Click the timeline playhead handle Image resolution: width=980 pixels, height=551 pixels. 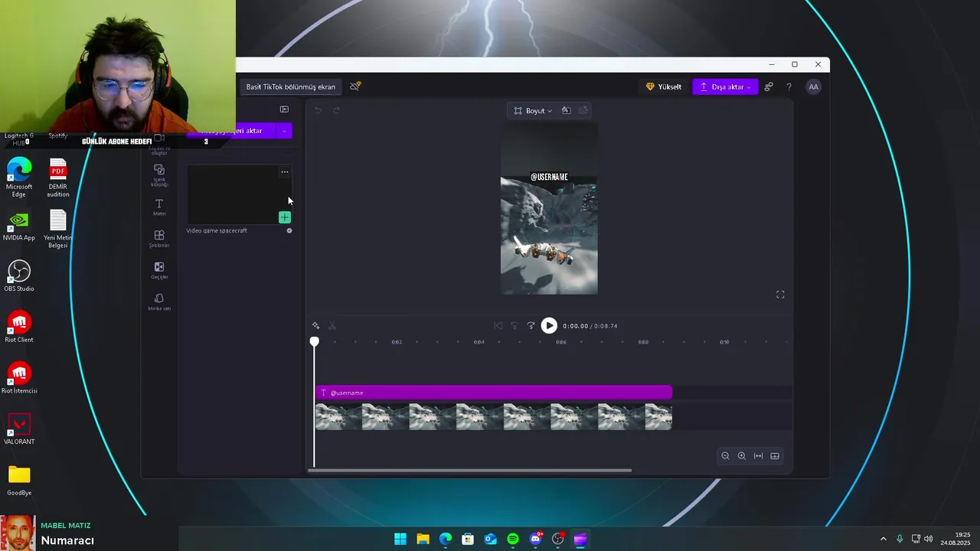[x=315, y=341]
